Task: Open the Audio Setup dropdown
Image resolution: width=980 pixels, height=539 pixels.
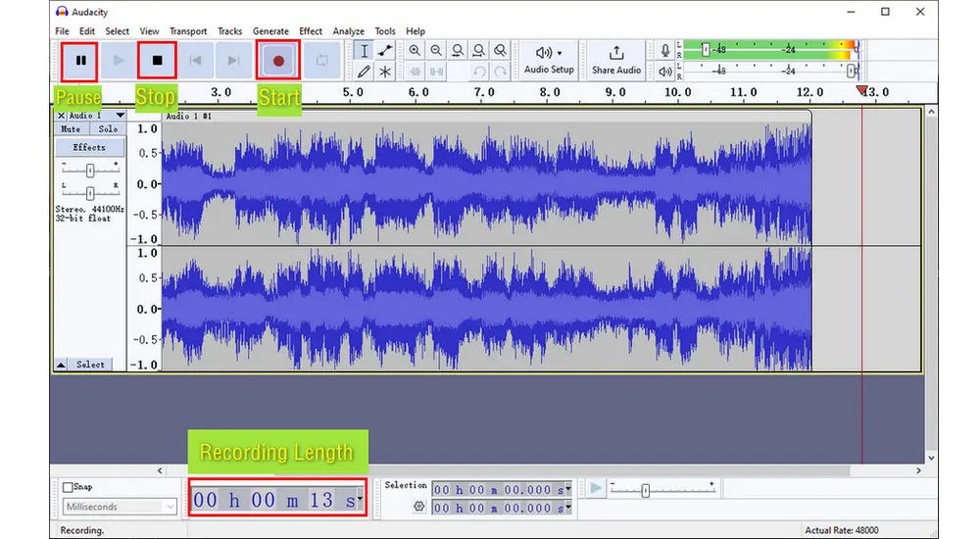Action: click(x=549, y=60)
